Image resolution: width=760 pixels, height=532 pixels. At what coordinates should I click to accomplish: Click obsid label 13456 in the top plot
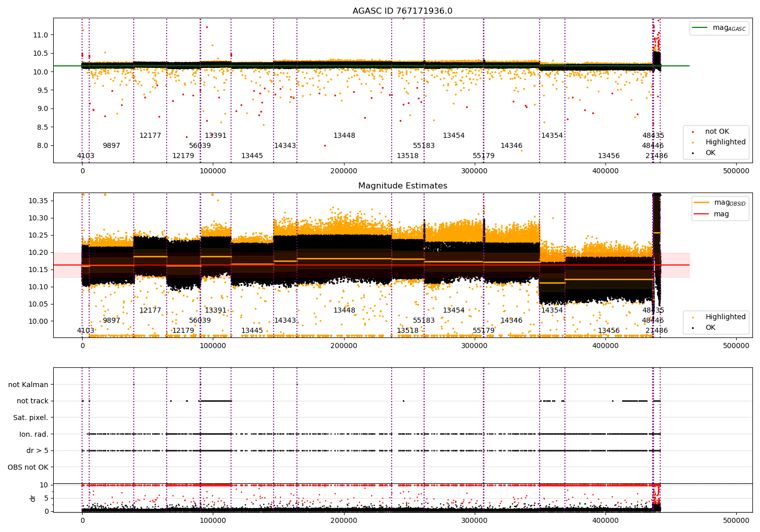tap(609, 156)
